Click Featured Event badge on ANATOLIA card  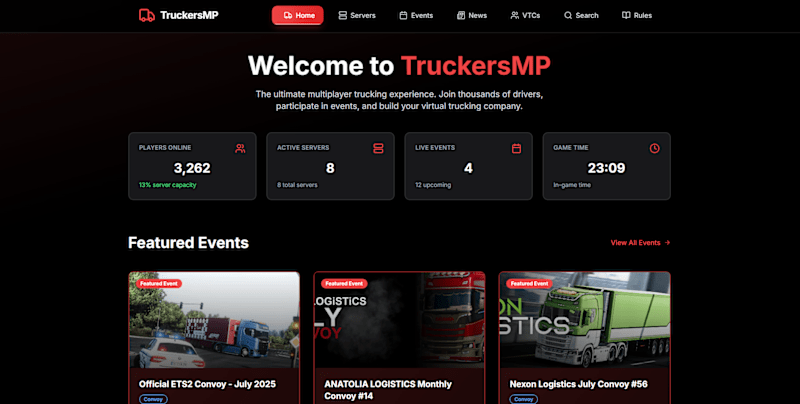click(344, 283)
